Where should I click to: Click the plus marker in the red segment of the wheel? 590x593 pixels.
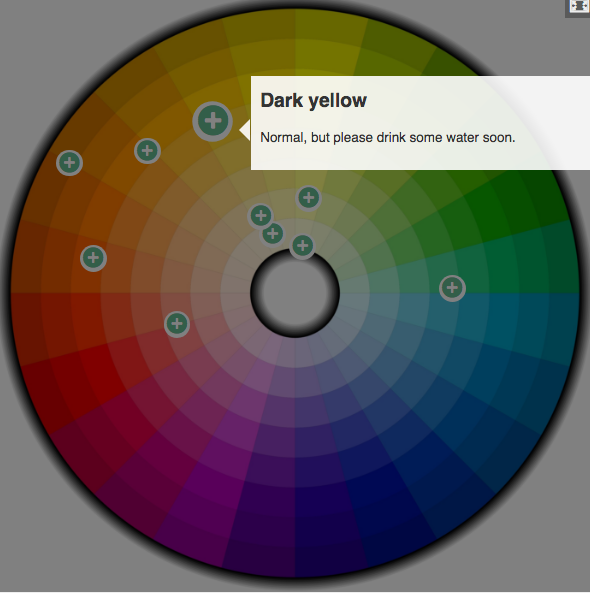point(177,324)
